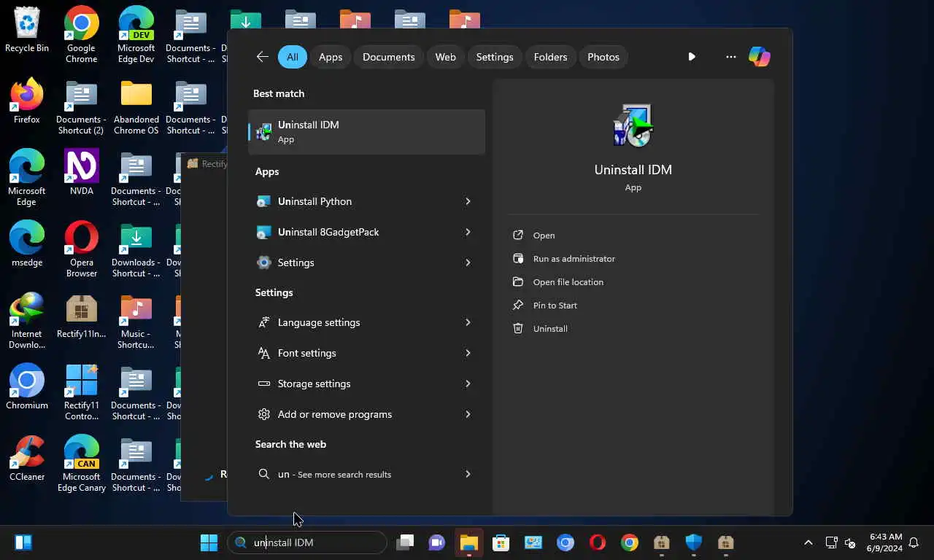Viewport: 934px width, 560px height.
Task: Open File Explorer from taskbar
Action: pyautogui.click(x=468, y=542)
